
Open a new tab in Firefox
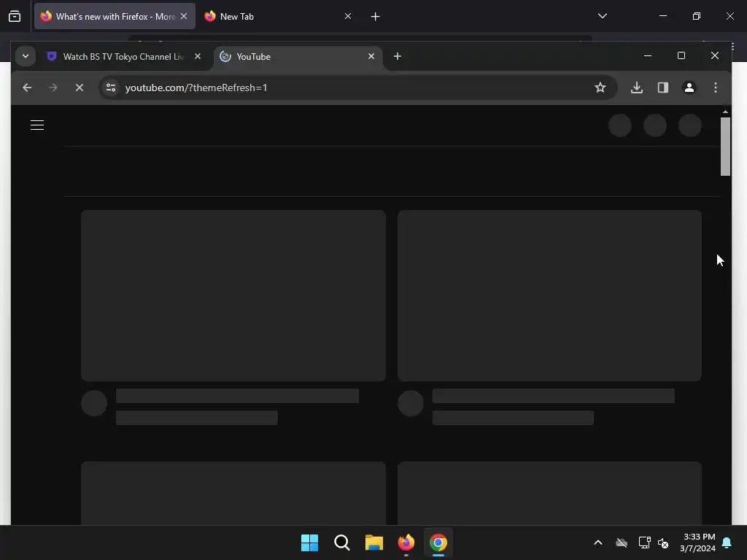376,17
